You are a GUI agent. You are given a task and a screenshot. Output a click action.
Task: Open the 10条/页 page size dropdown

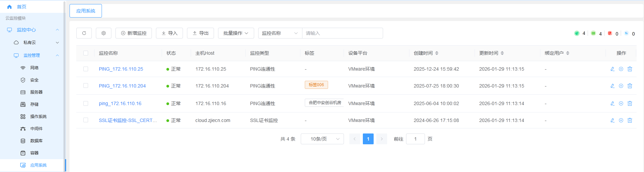pyautogui.click(x=322, y=139)
